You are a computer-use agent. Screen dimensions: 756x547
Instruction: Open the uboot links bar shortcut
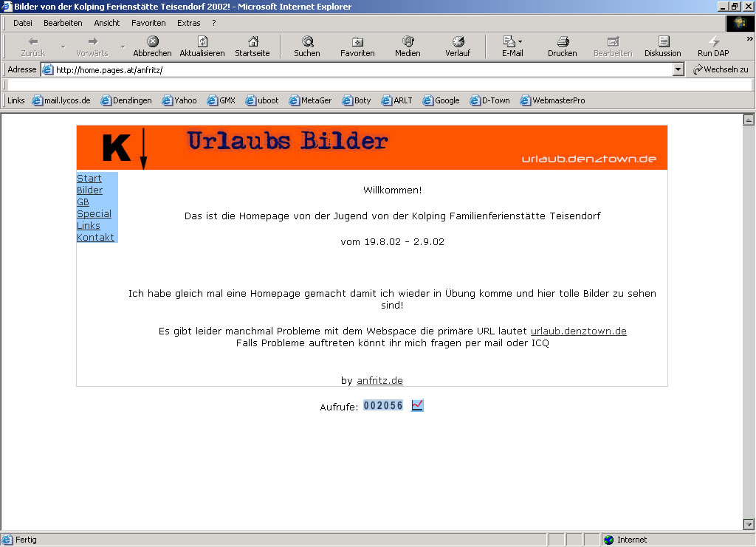pyautogui.click(x=262, y=100)
